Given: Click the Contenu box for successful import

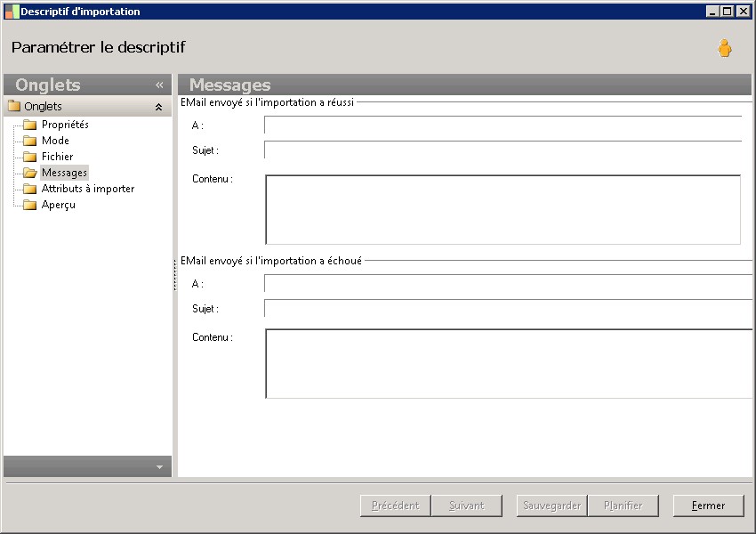Looking at the screenshot, I should click(503, 210).
